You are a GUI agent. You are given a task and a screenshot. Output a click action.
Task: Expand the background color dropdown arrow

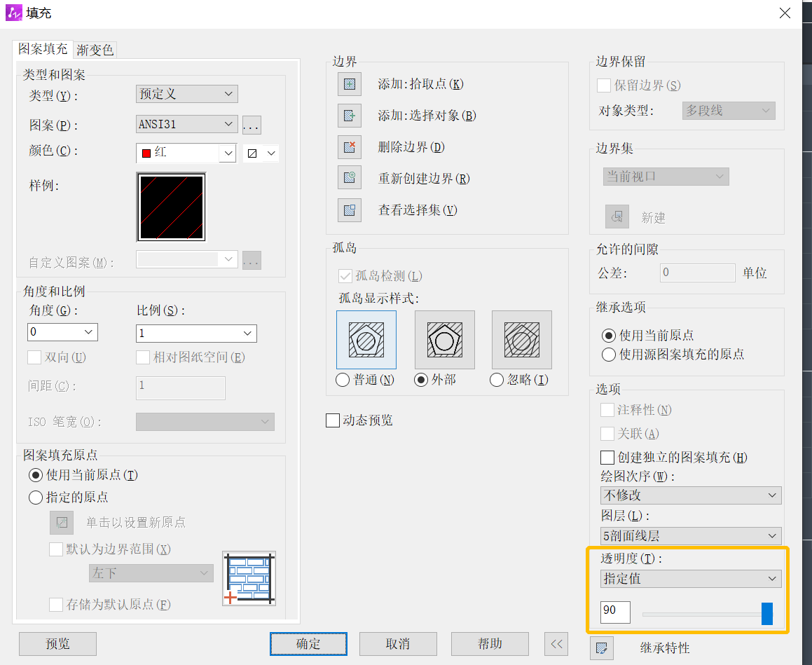tap(271, 153)
